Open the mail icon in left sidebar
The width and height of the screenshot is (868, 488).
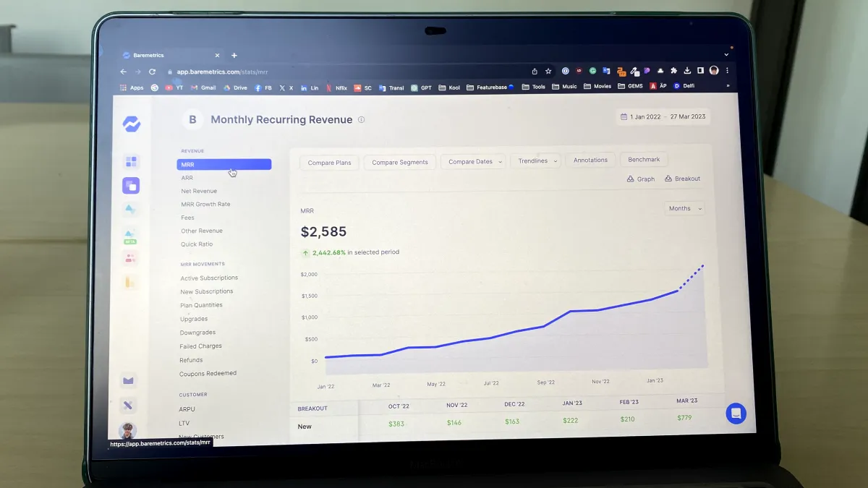[x=129, y=381]
